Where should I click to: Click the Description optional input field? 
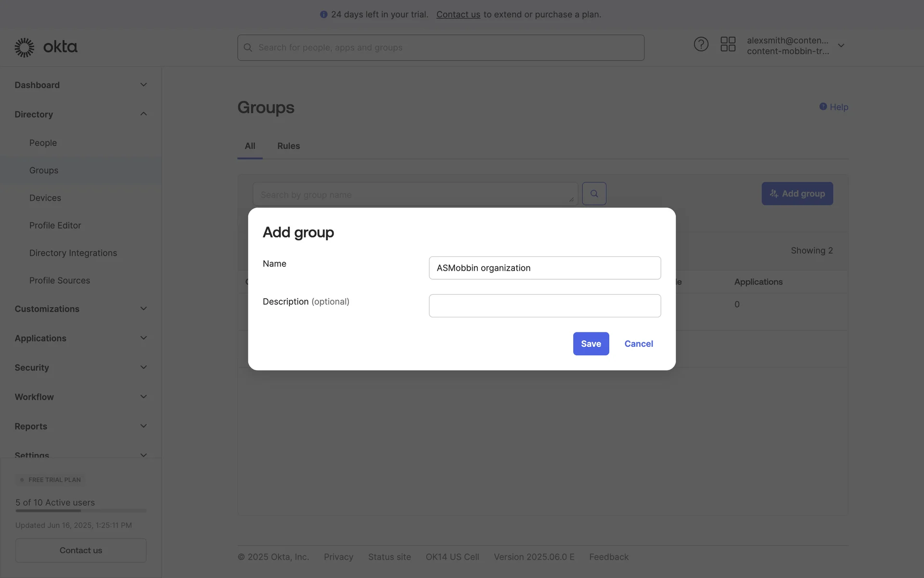tap(544, 306)
